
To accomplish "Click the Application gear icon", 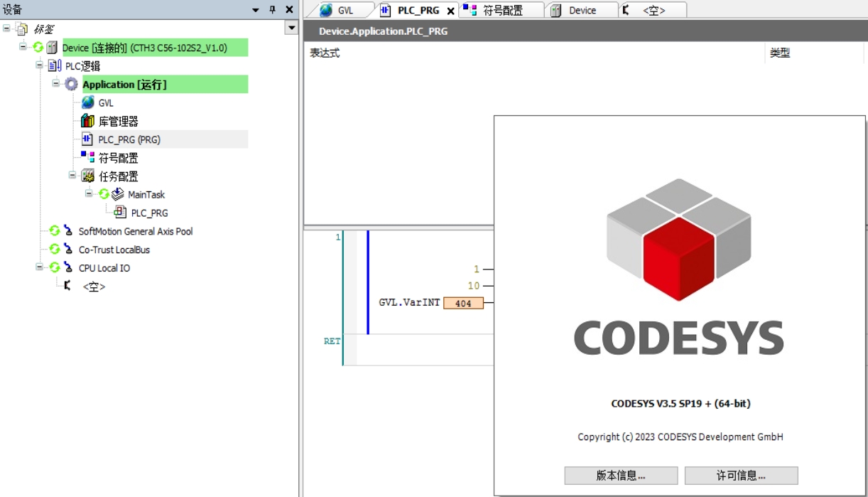I will (72, 84).
